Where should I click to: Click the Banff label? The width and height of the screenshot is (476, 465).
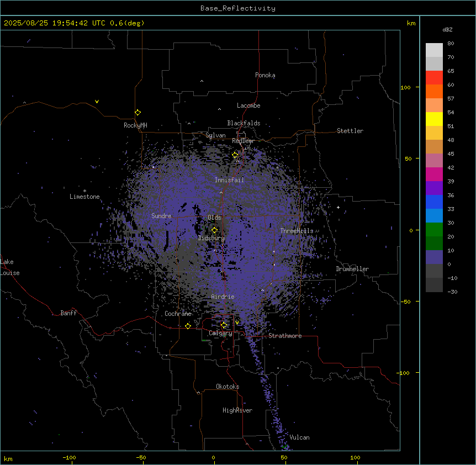tap(68, 313)
